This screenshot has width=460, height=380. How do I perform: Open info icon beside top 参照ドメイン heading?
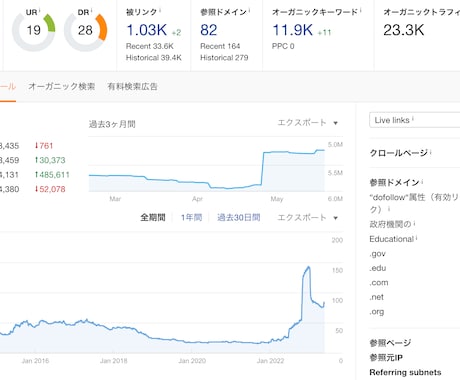(249, 10)
